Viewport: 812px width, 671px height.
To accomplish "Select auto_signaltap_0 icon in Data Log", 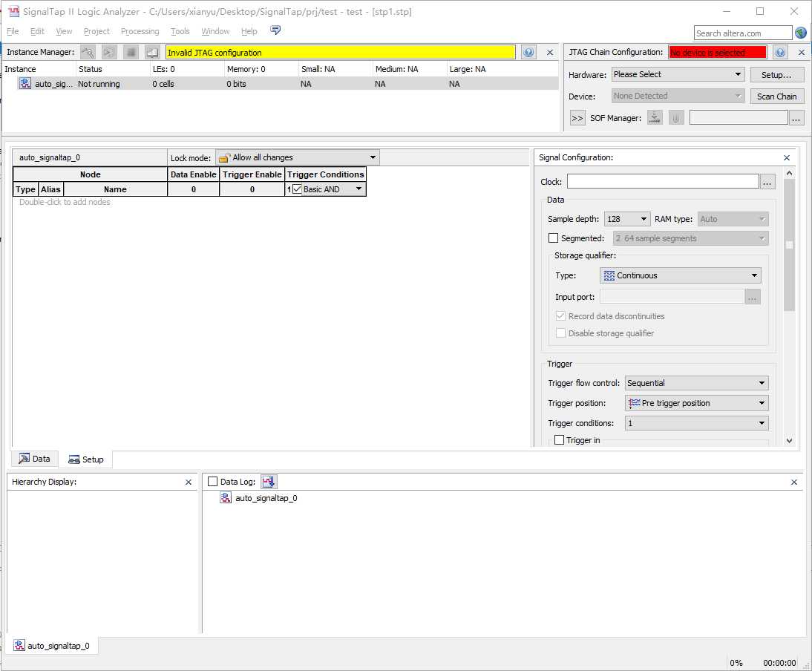I will point(226,497).
